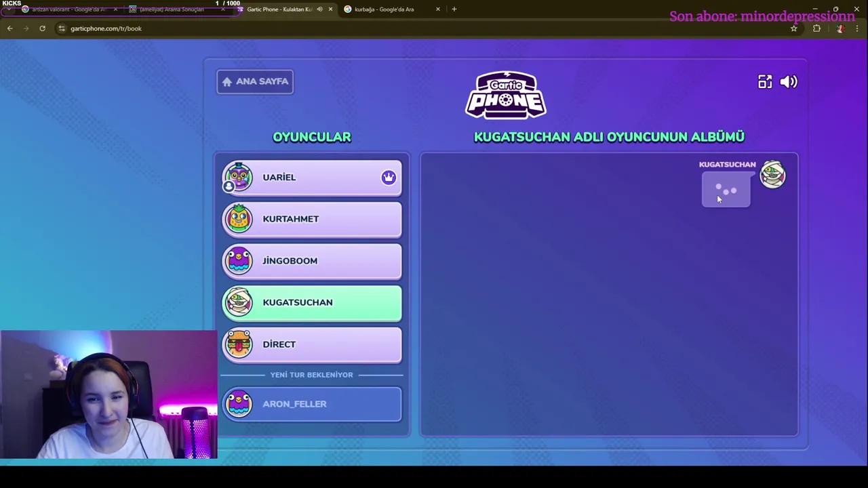Select player JİNGOBOOM in the list
Viewport: 868px width, 488px height.
[x=312, y=261]
